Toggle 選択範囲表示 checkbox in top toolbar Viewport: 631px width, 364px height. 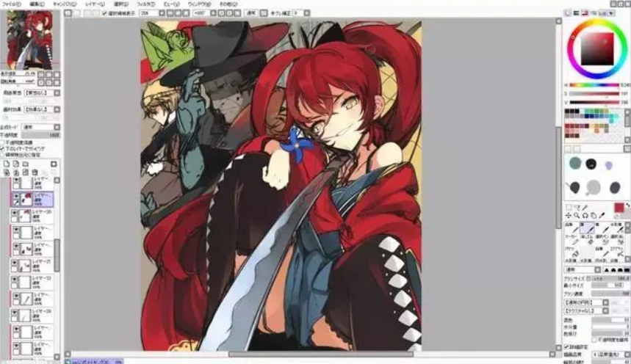coord(105,13)
